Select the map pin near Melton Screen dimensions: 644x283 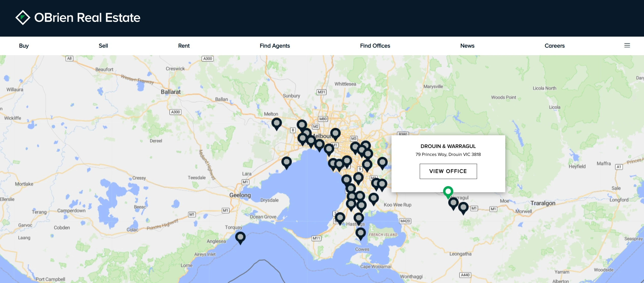276,123
